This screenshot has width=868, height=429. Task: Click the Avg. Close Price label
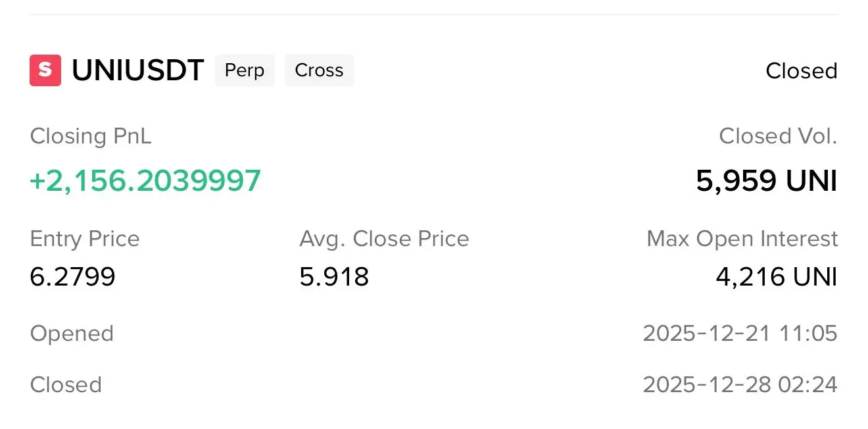pos(384,239)
